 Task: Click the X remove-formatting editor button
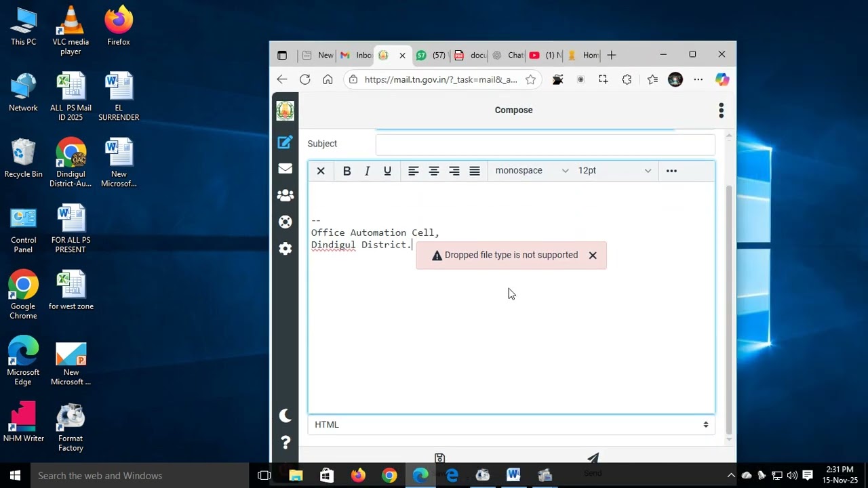(321, 171)
